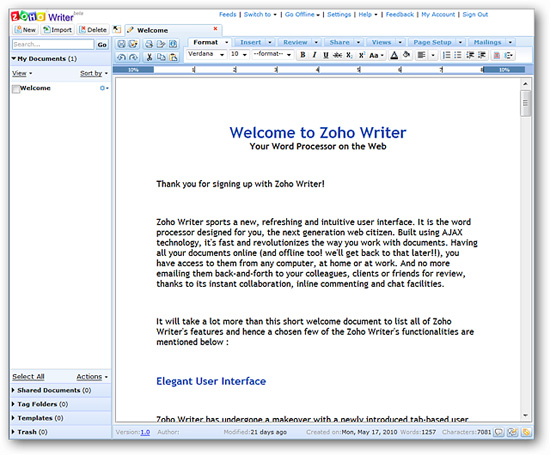This screenshot has width=550, height=455.
Task: Click the Import button
Action: (58, 30)
